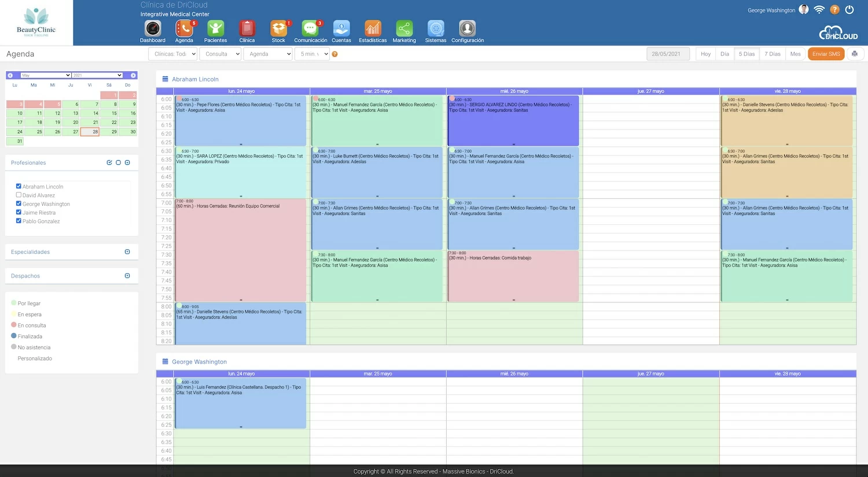
Task: Click the Hoy button
Action: click(705, 53)
